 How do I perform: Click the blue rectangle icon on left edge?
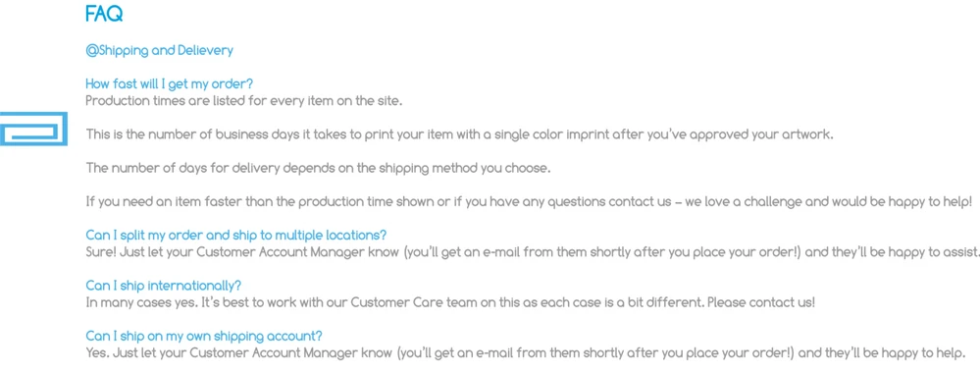33,129
